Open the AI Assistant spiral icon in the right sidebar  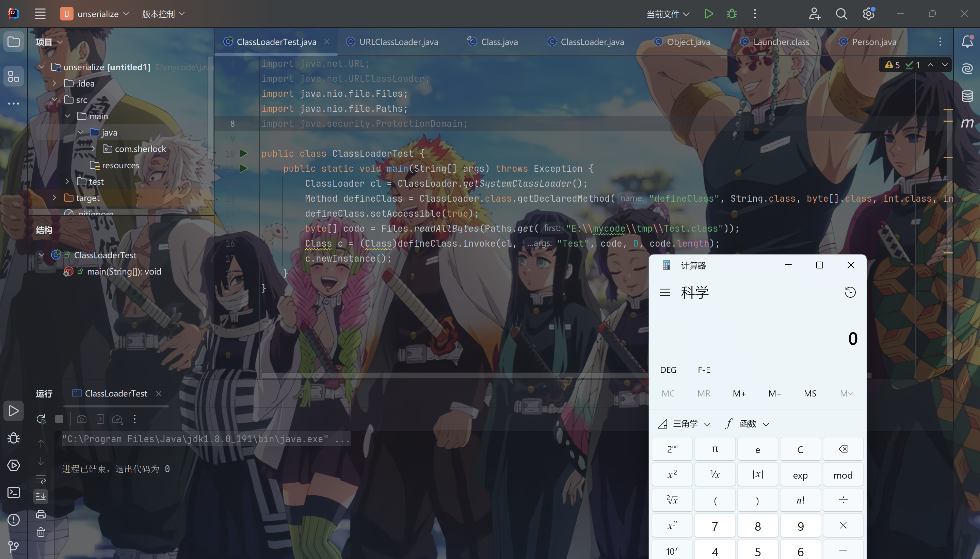tap(967, 68)
